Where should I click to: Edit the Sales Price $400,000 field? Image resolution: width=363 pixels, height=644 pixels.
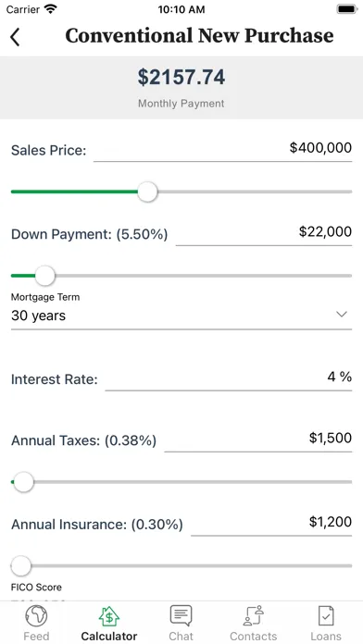click(x=222, y=149)
